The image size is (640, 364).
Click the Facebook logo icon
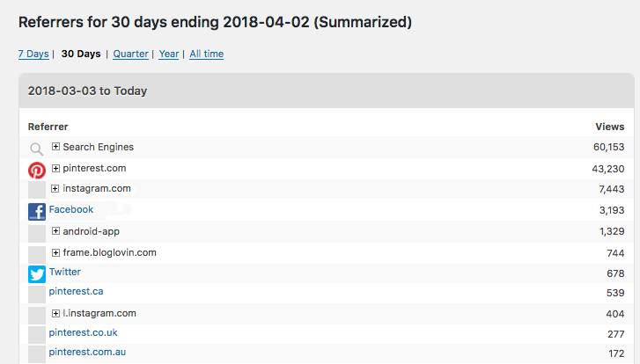click(x=37, y=212)
